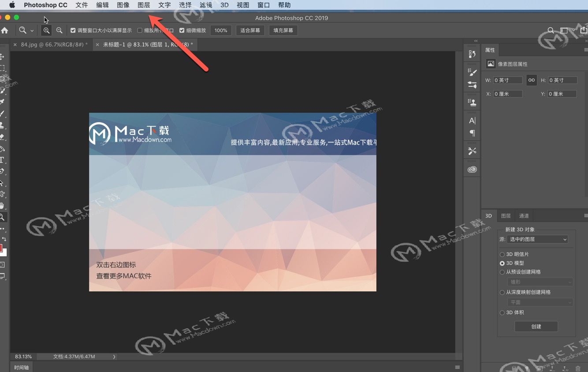
Task: Open the Tool Presets panel icon
Action: pyautogui.click(x=472, y=151)
